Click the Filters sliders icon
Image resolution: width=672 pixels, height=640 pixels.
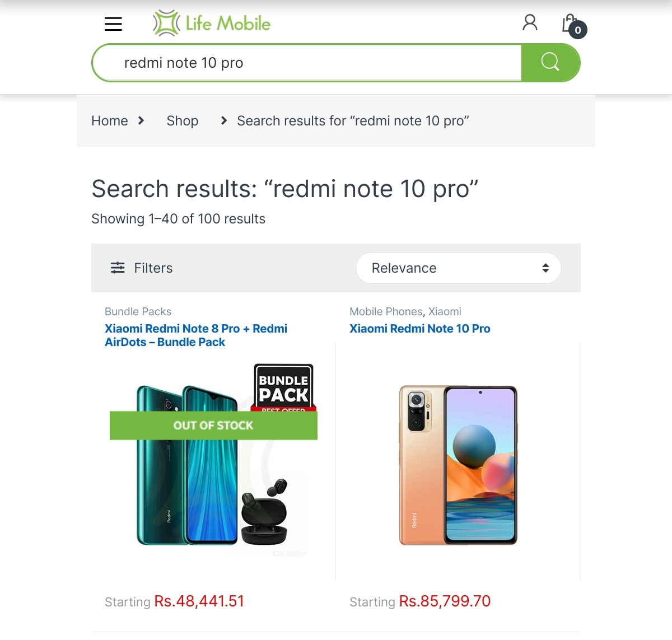[118, 268]
